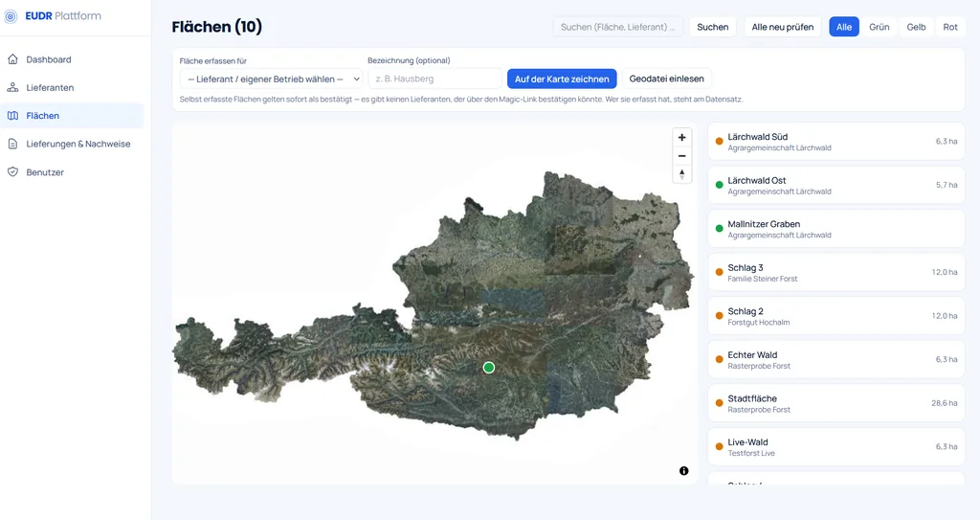Go to Lieferanten section
The height and width of the screenshot is (520, 980).
coord(72,87)
